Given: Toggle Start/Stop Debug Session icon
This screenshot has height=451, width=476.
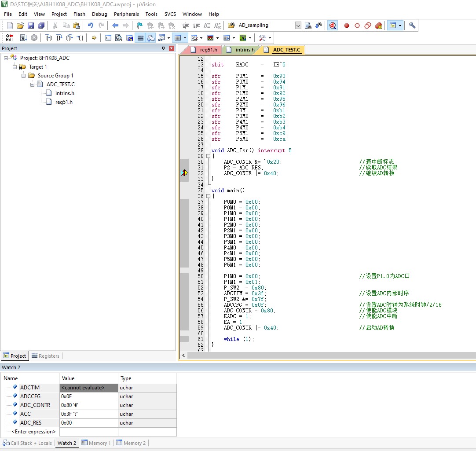Looking at the screenshot, I should pos(333,26).
